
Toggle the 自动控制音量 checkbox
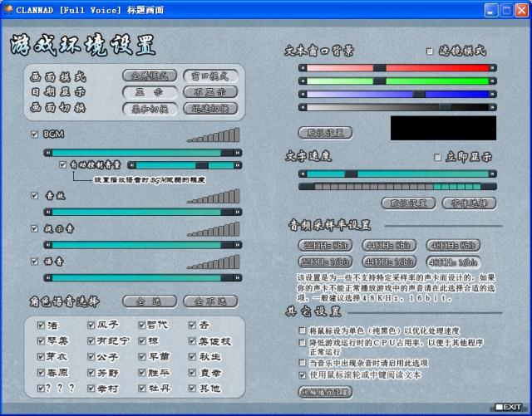(63, 164)
